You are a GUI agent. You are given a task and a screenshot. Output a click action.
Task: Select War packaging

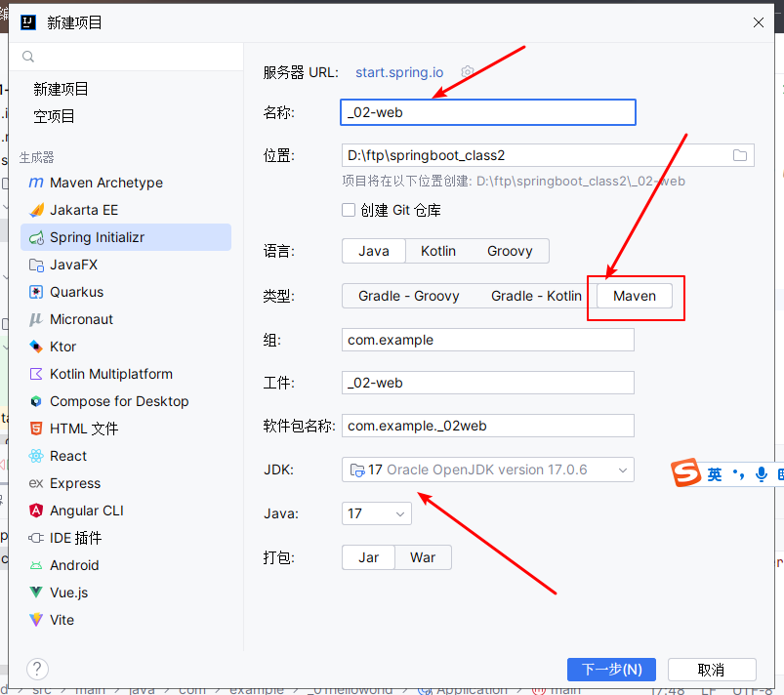[x=423, y=557]
